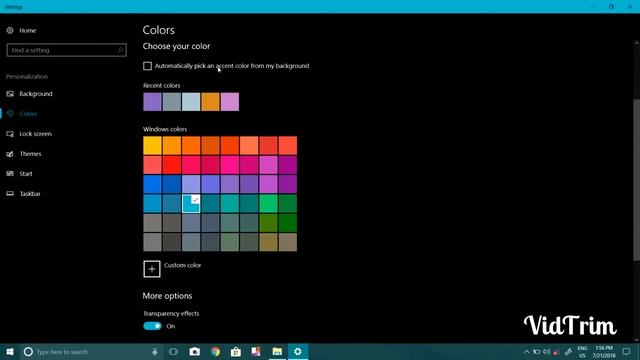Open the Microsoft Store taskbar icon
Image resolution: width=640 pixels, height=360 pixels.
(236, 351)
